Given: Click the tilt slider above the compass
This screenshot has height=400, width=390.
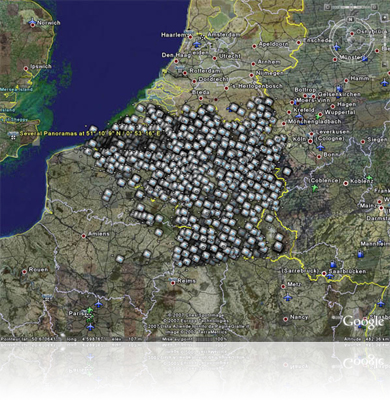Looking at the screenshot, I should [x=351, y=7].
